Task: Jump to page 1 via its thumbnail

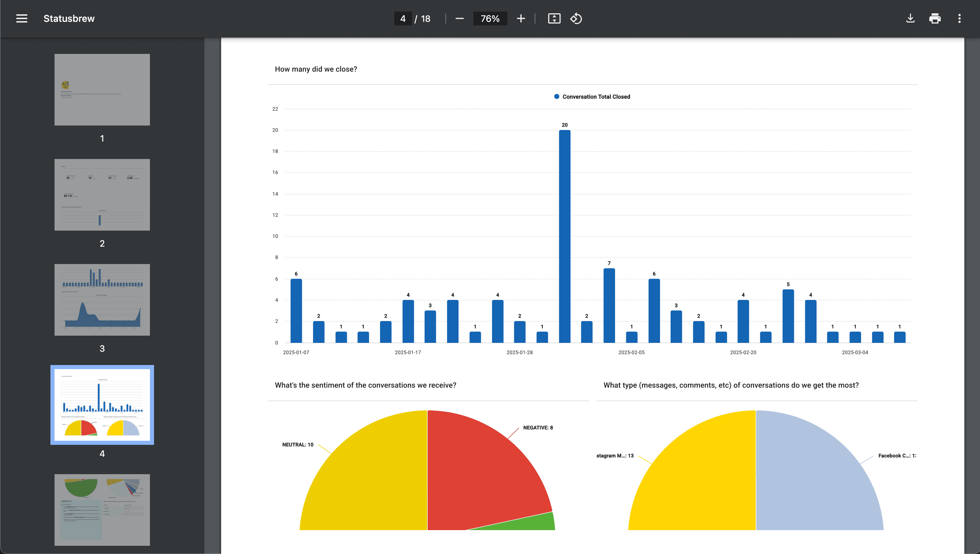Action: pos(102,89)
